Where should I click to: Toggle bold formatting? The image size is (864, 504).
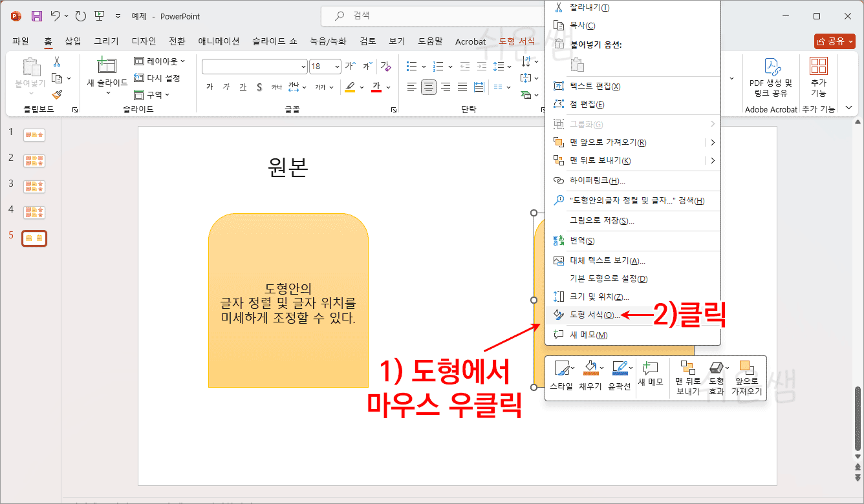click(208, 87)
